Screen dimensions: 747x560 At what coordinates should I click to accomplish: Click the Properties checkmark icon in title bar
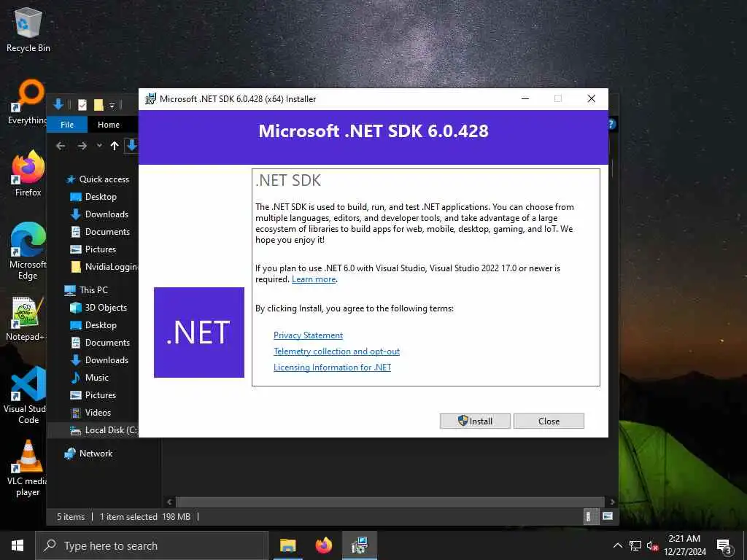point(82,105)
